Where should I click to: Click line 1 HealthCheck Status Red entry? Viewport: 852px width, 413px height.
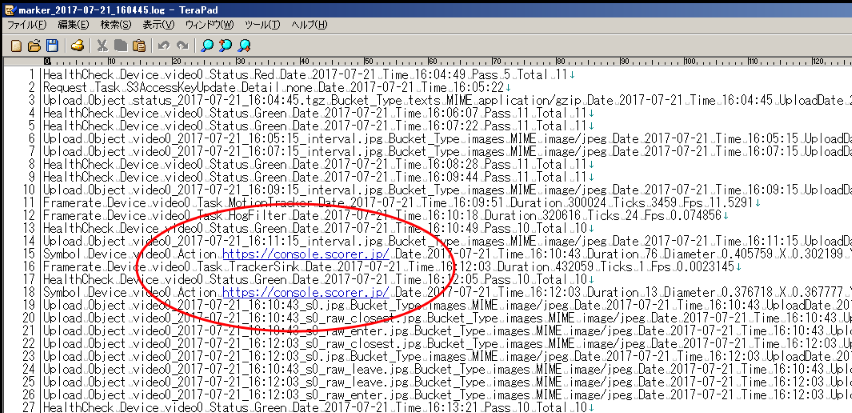pyautogui.click(x=309, y=74)
